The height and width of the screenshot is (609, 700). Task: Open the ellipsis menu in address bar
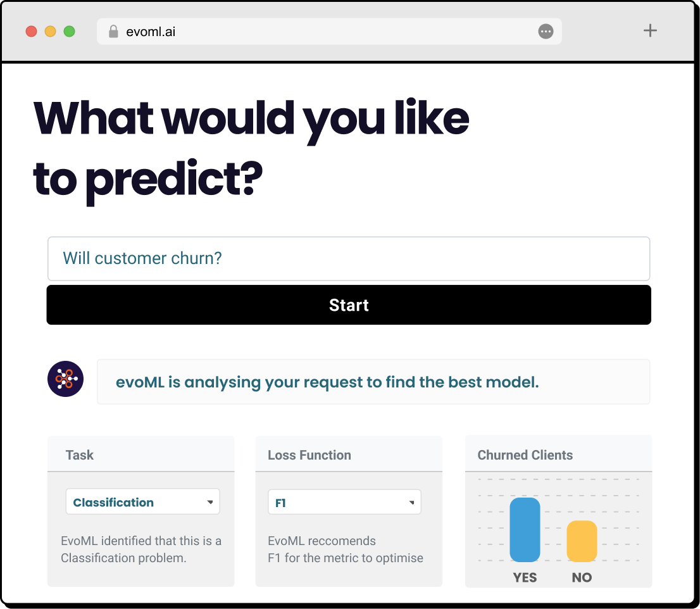coord(546,31)
